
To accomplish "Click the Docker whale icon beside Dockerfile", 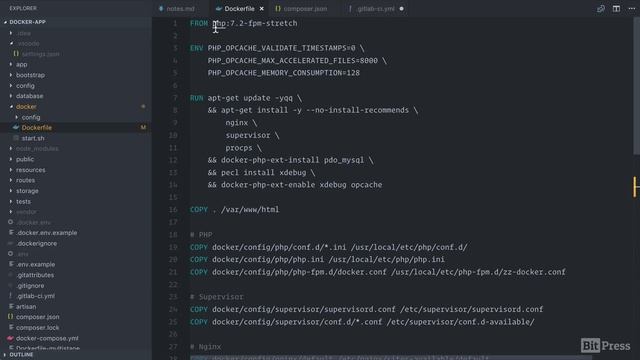I will (x=16, y=128).
